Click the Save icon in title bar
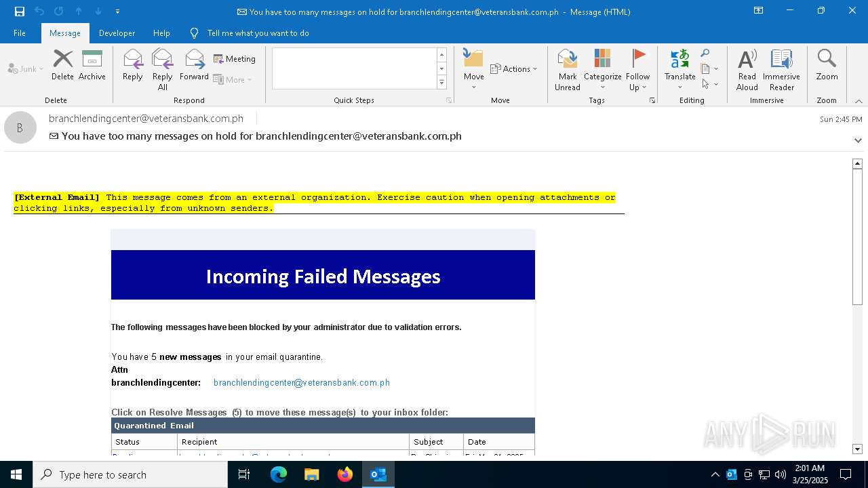The height and width of the screenshot is (488, 868). [19, 12]
